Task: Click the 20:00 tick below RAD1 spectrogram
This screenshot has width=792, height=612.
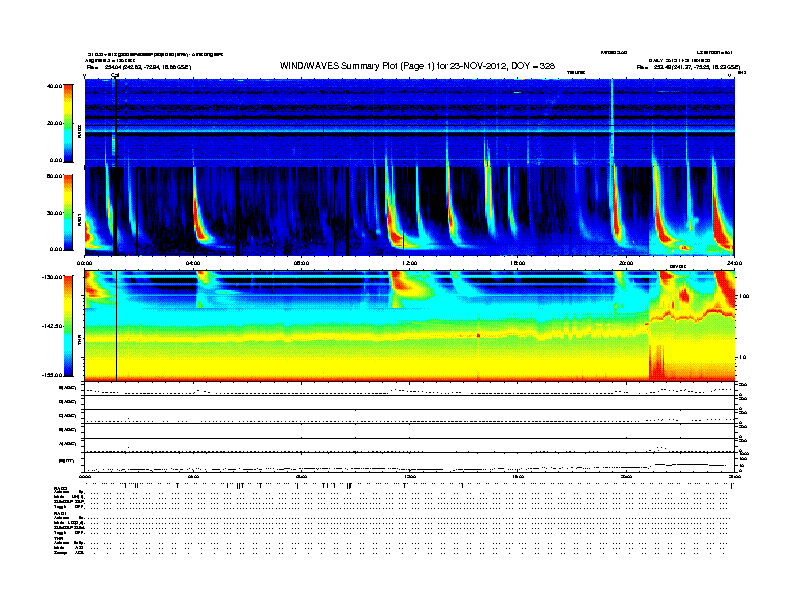Action: (626, 263)
